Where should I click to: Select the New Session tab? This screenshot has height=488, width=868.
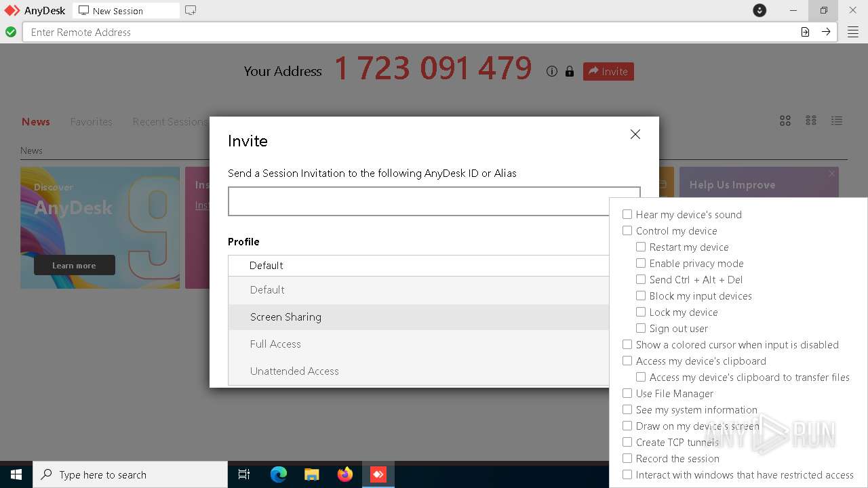tap(126, 11)
